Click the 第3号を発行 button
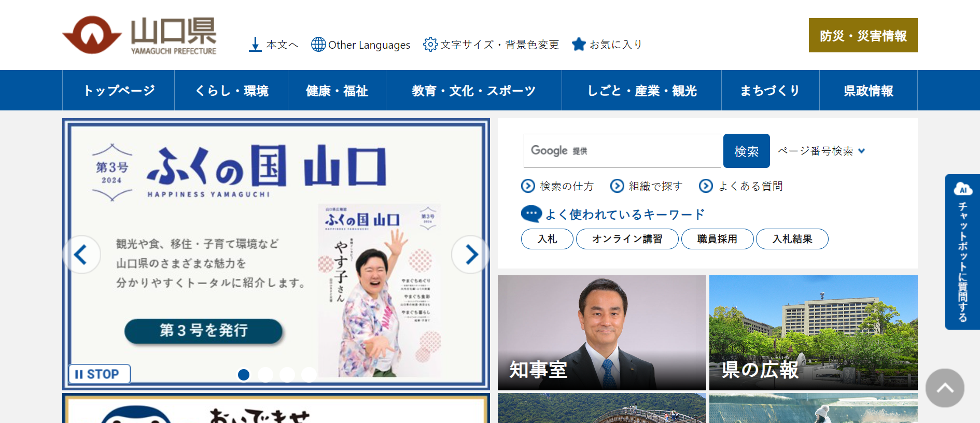The image size is (980, 423). tap(203, 331)
